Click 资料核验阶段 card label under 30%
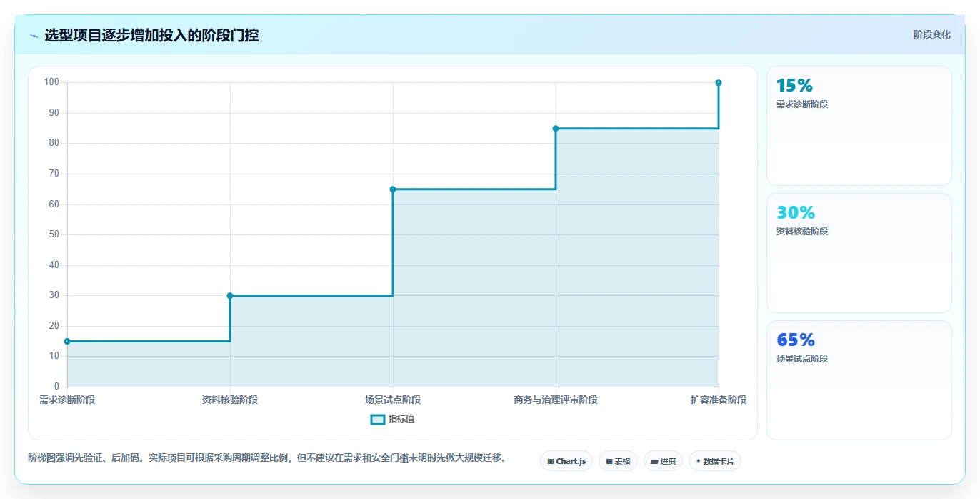 tap(802, 232)
